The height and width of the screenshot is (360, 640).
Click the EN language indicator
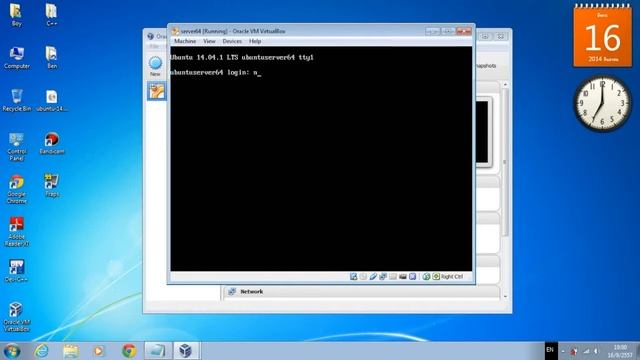[x=550, y=350]
